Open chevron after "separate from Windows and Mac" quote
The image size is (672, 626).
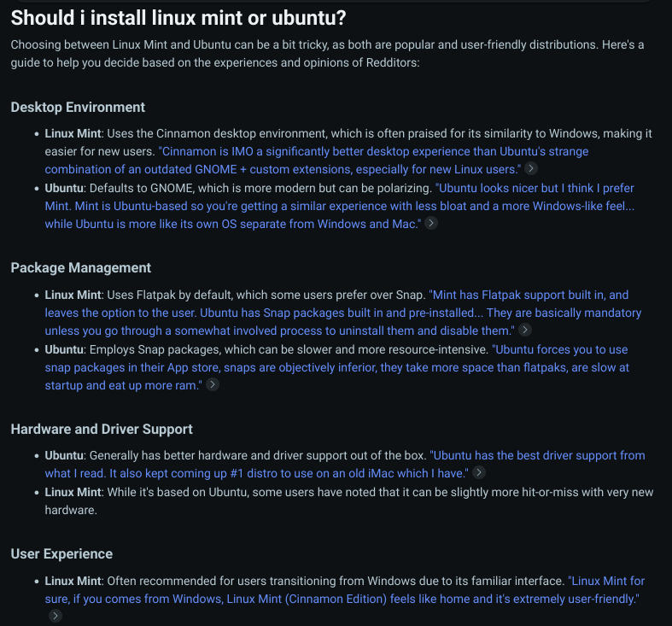coord(431,223)
